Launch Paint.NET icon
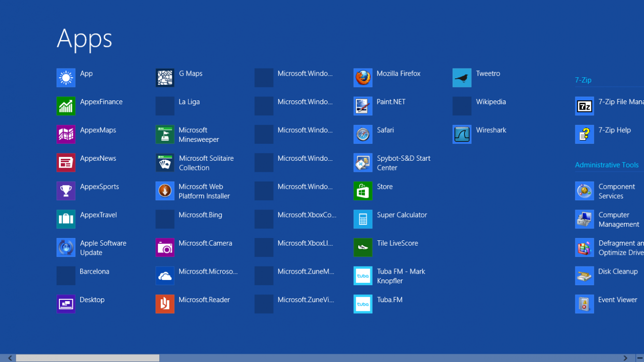This screenshot has width=644, height=362. tap(363, 106)
